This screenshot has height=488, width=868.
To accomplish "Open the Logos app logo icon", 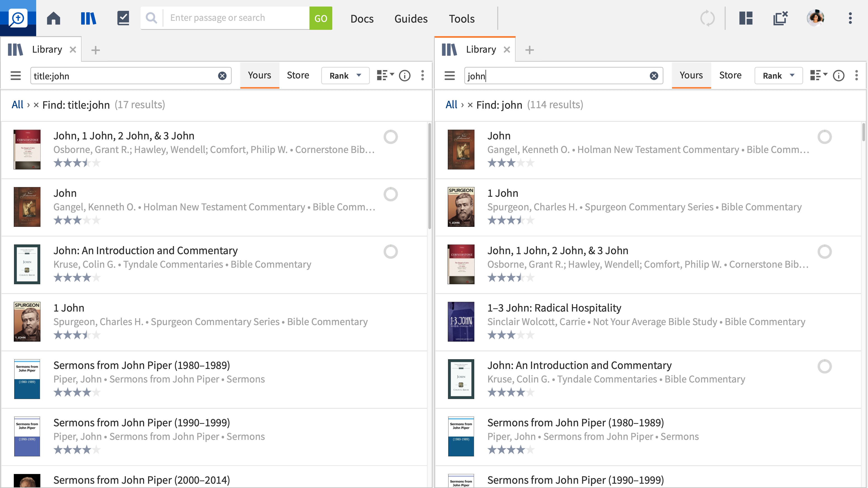I will (x=18, y=18).
